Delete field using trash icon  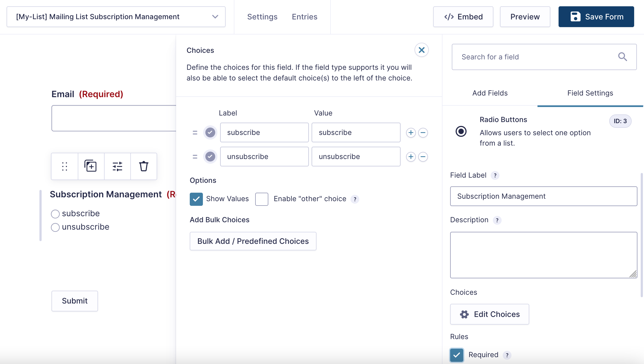tap(143, 166)
